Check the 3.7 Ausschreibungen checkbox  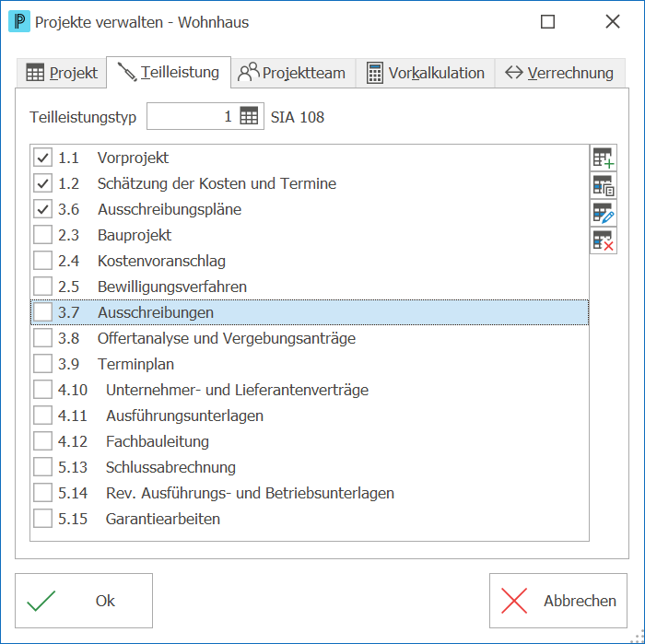42,312
